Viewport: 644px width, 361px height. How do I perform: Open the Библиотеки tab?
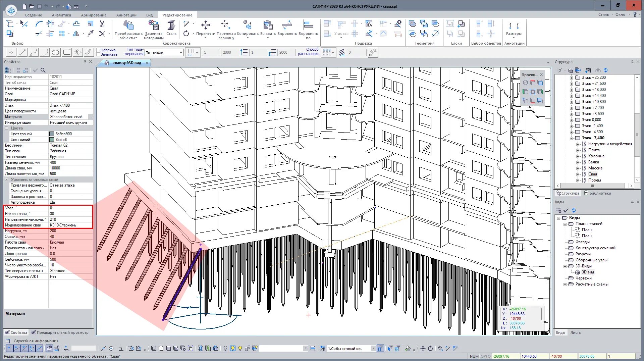pyautogui.click(x=597, y=193)
